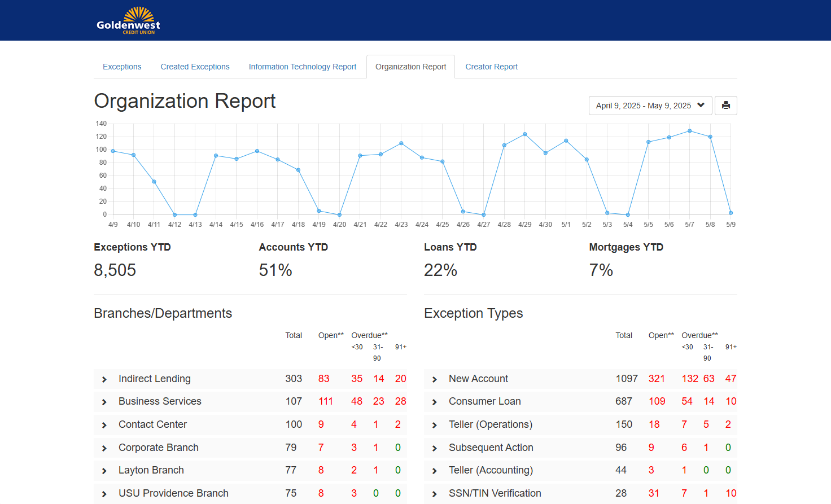831x504 pixels.
Task: Click the Goldenwest Credit Union logo
Action: (128, 21)
